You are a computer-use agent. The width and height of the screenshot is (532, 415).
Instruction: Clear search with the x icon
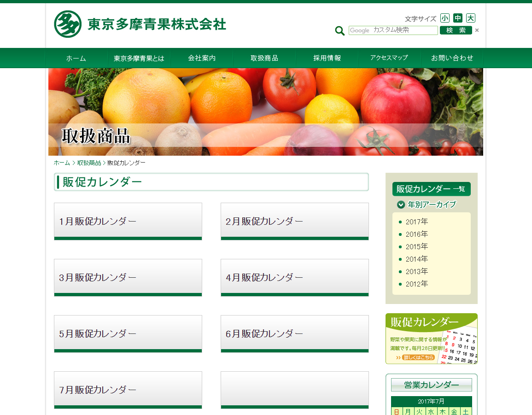click(x=477, y=30)
